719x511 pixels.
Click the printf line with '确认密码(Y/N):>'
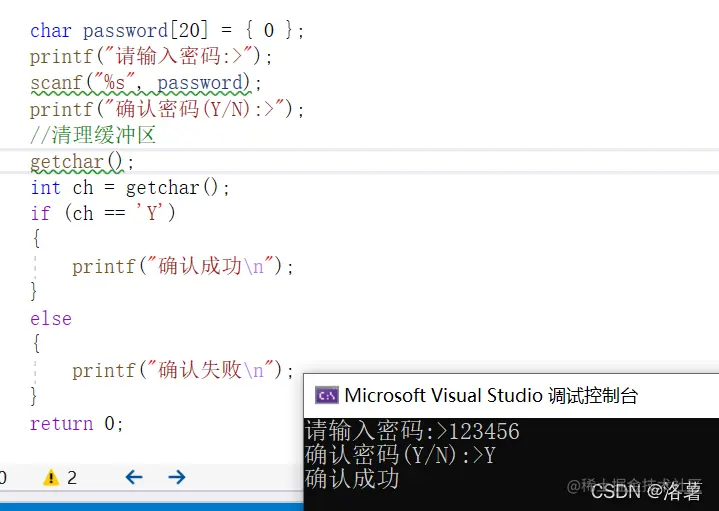pos(167,109)
